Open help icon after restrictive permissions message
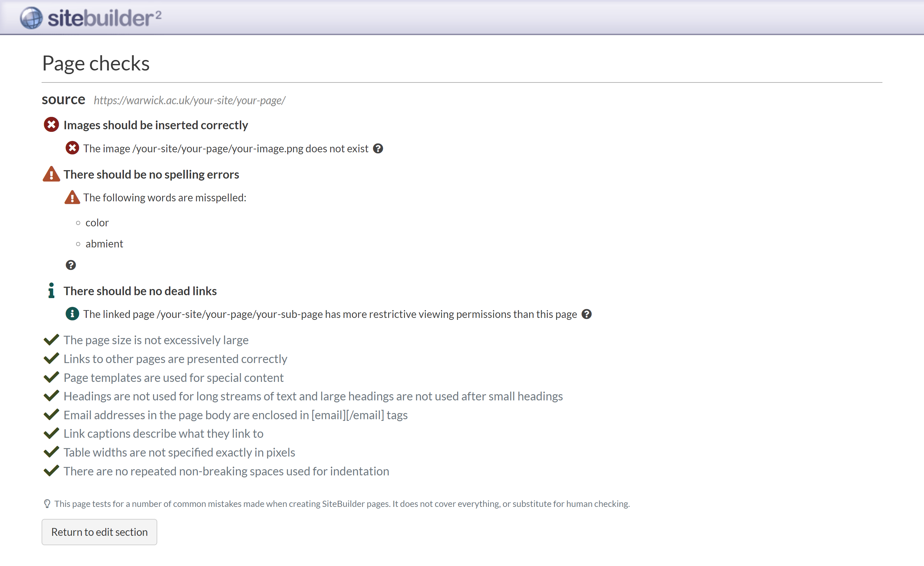The width and height of the screenshot is (924, 566). tap(586, 314)
